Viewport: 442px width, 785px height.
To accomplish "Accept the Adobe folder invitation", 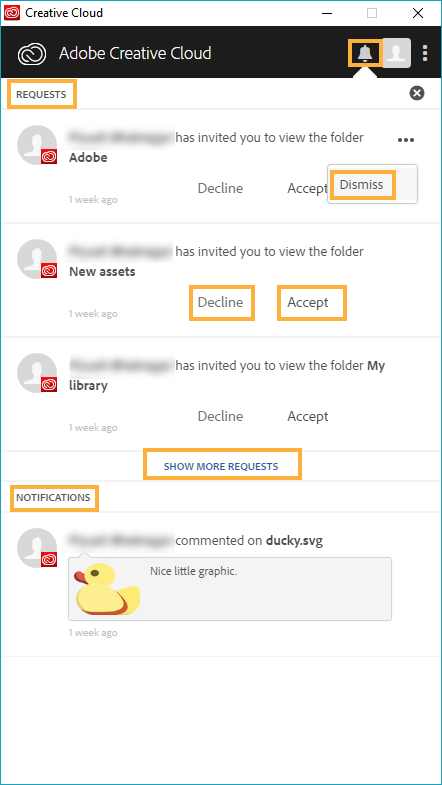I will pos(307,188).
